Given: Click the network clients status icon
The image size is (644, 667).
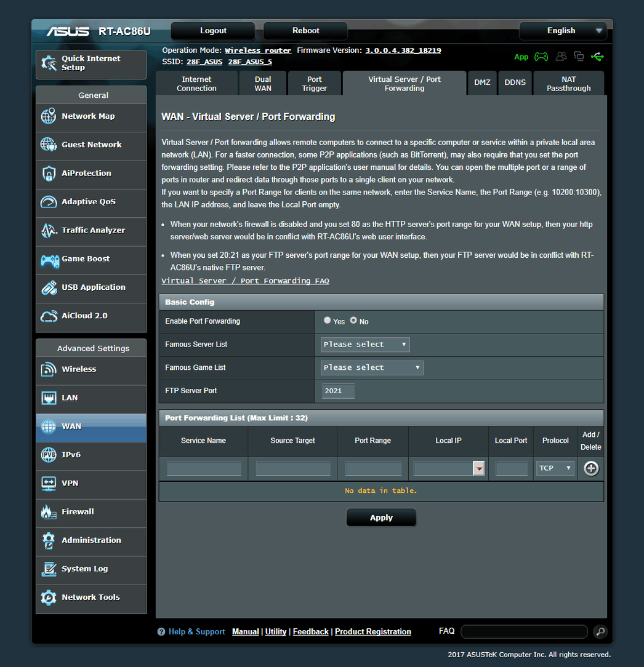Looking at the screenshot, I should point(579,56).
